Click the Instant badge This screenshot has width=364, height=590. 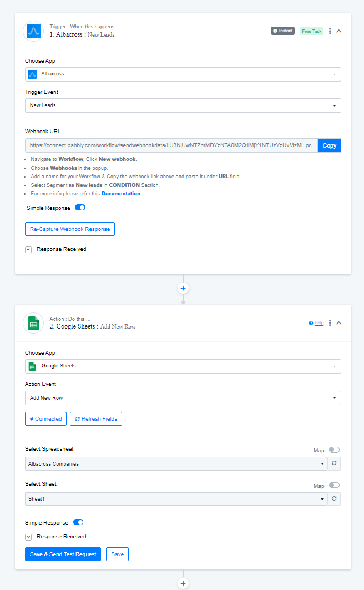[x=282, y=31]
